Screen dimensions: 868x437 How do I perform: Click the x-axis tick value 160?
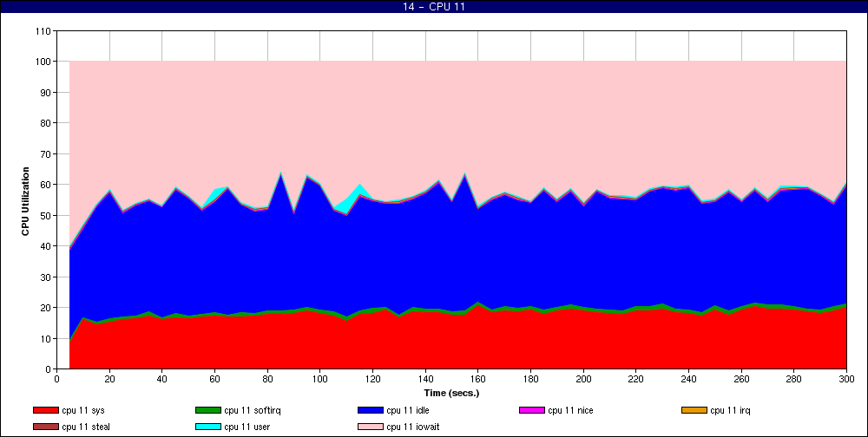tap(477, 380)
